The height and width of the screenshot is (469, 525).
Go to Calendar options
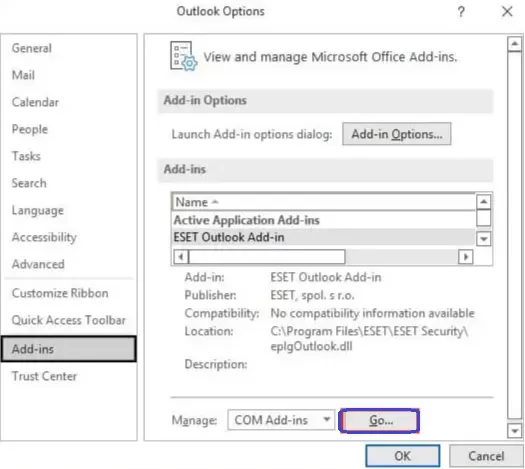[x=35, y=102]
